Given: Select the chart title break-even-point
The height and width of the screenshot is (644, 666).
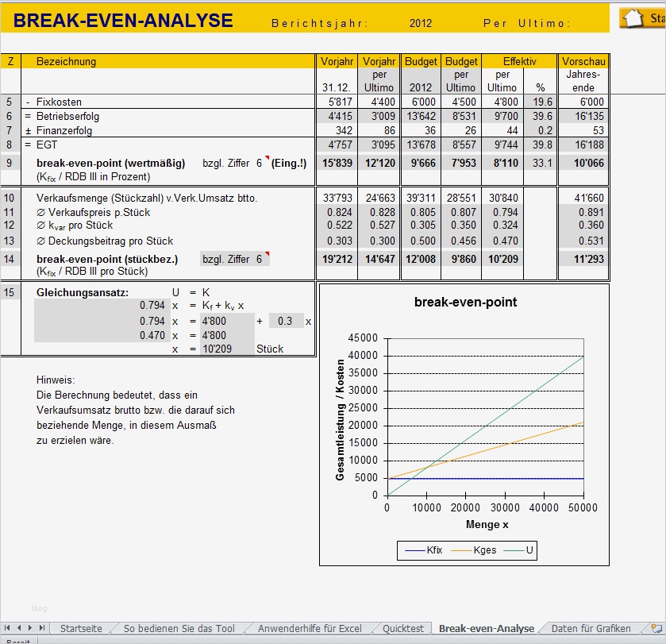Looking at the screenshot, I should (465, 302).
